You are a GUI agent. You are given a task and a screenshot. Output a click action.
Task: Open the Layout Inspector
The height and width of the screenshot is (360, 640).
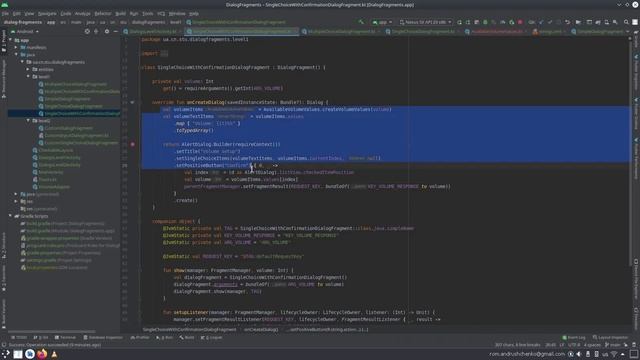pos(610,338)
